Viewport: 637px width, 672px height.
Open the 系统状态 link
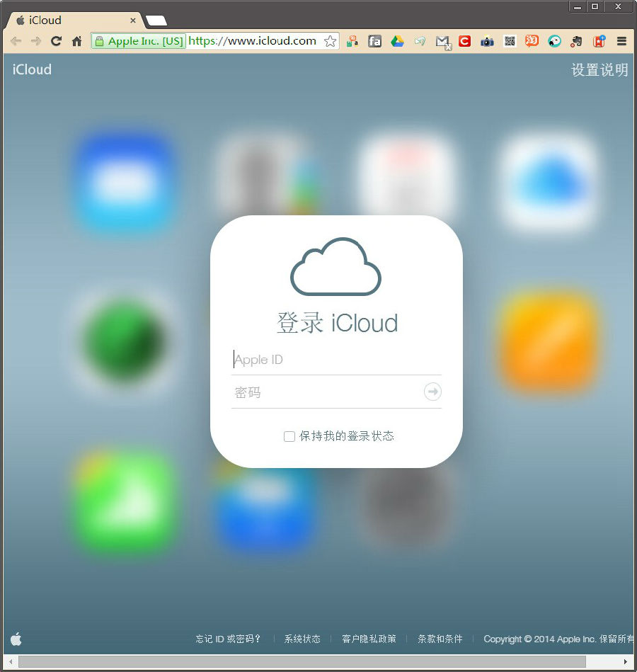point(302,639)
